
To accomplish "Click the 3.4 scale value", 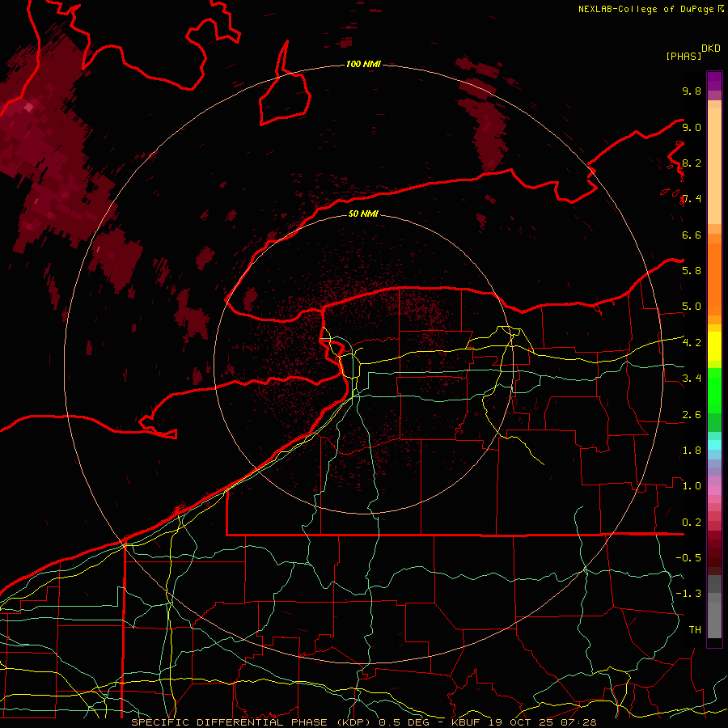I will tap(692, 379).
